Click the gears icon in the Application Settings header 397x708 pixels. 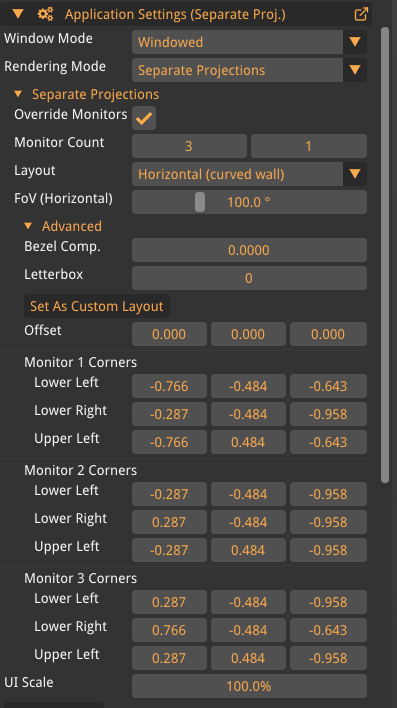pyautogui.click(x=45, y=14)
